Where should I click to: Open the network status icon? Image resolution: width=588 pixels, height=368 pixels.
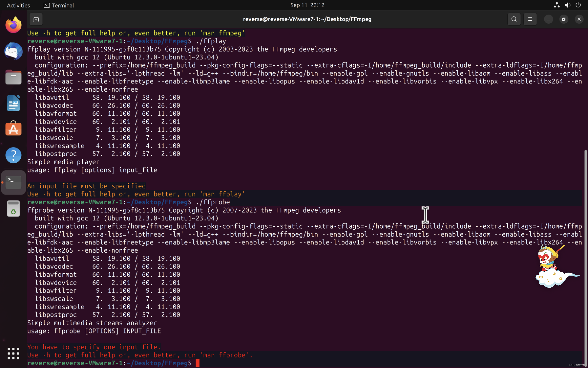pos(557,5)
